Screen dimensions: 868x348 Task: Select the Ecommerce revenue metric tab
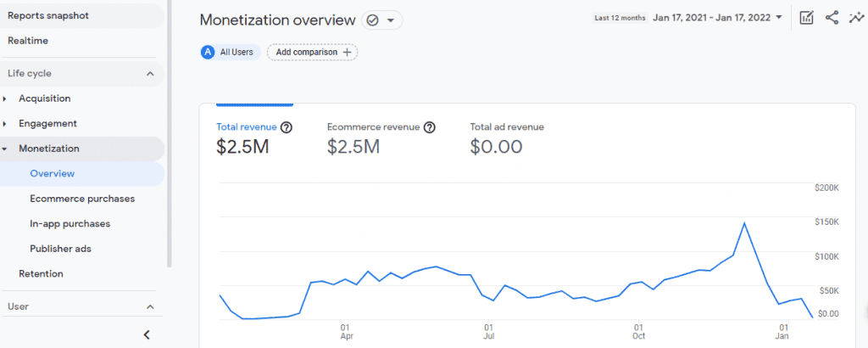pos(381,138)
